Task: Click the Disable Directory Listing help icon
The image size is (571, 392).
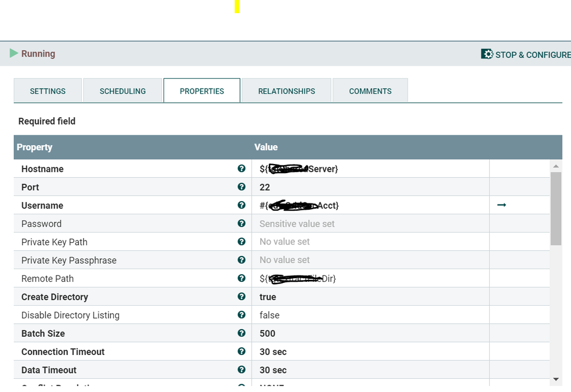Action: coord(241,314)
